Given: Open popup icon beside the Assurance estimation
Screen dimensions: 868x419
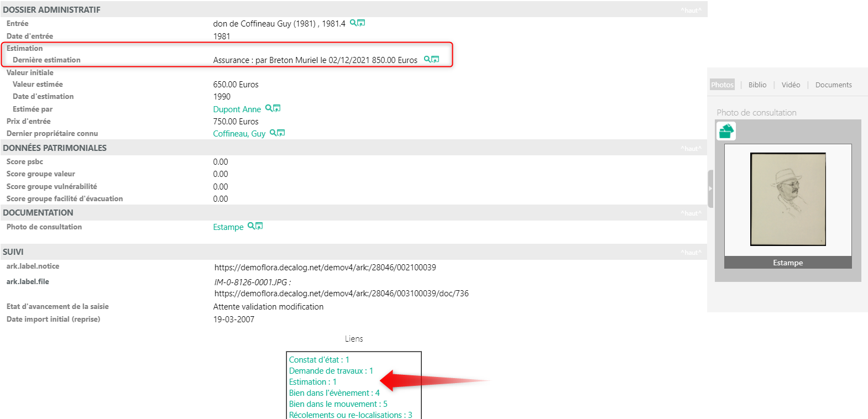Looking at the screenshot, I should [435, 59].
